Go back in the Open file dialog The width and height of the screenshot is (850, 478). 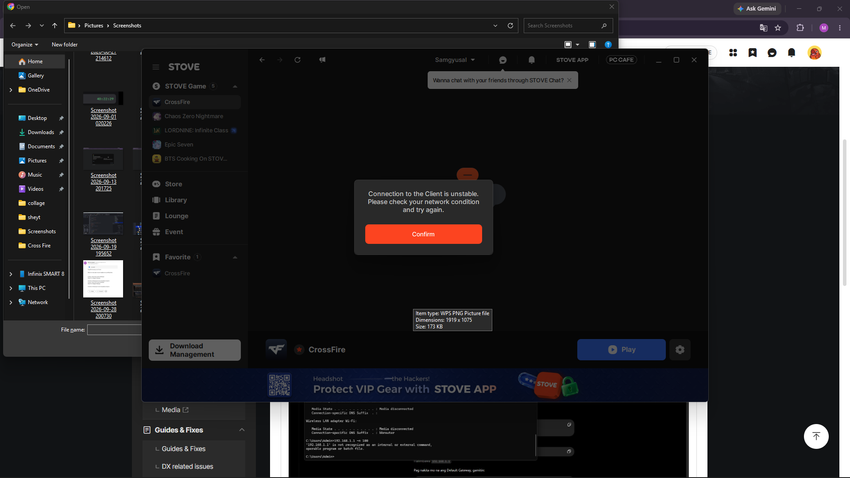click(13, 25)
